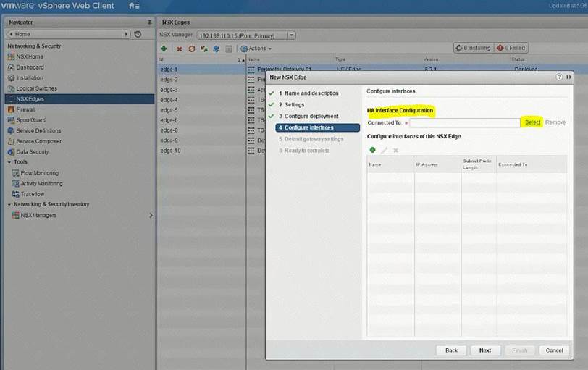Pin the Navigator panel
Screen dimensions: 588x370
click(x=149, y=22)
